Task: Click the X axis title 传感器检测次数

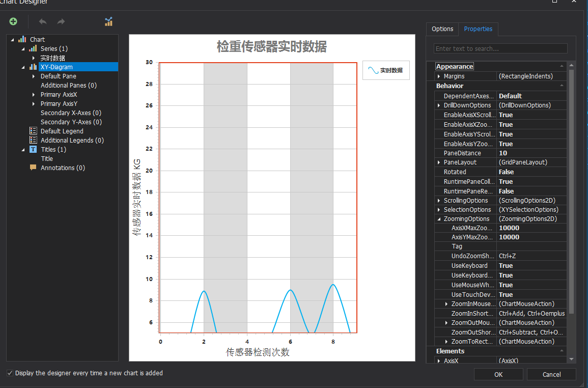Action: pos(258,352)
